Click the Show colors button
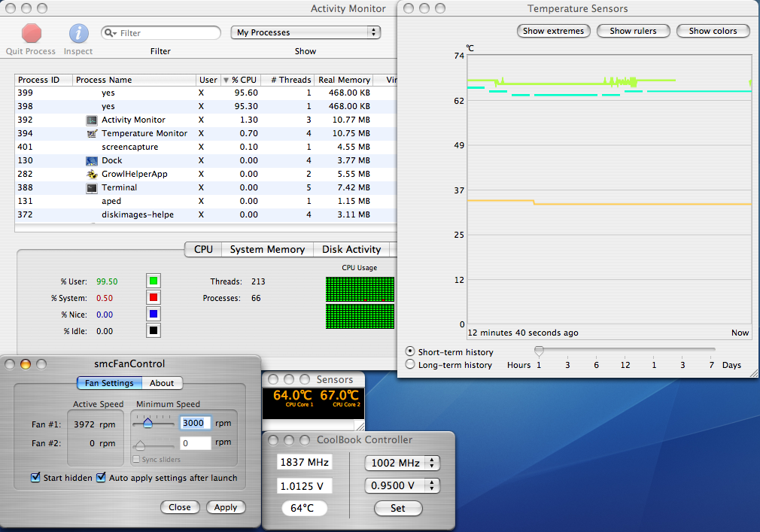The width and height of the screenshot is (760, 532). pyautogui.click(x=713, y=31)
